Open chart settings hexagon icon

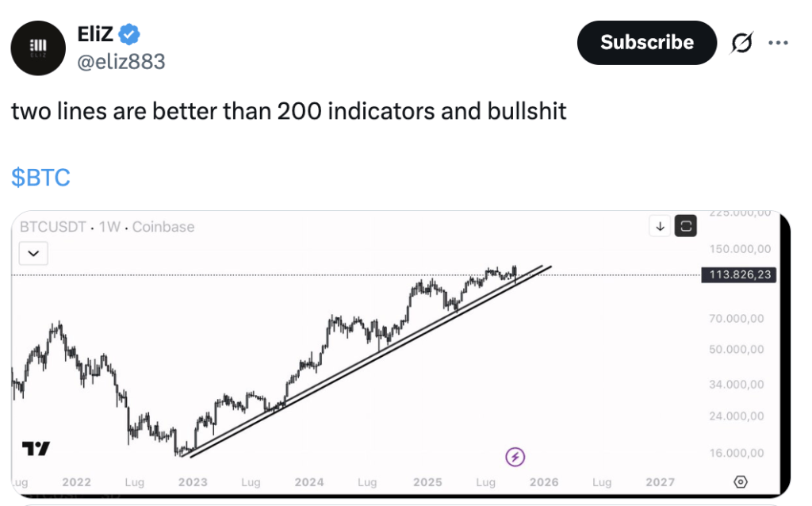point(741,481)
